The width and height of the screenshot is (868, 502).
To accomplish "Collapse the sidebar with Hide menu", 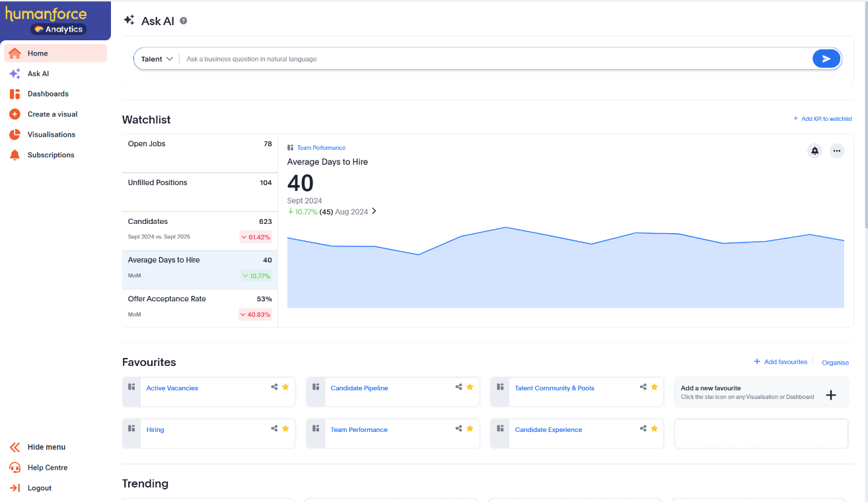I will pos(47,447).
